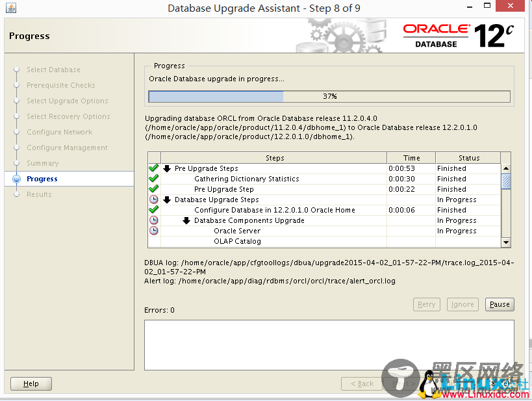Viewport: 532px width, 401px height.
Task: Go to the Prerequisite Checks step
Action: pyautogui.click(x=61, y=85)
